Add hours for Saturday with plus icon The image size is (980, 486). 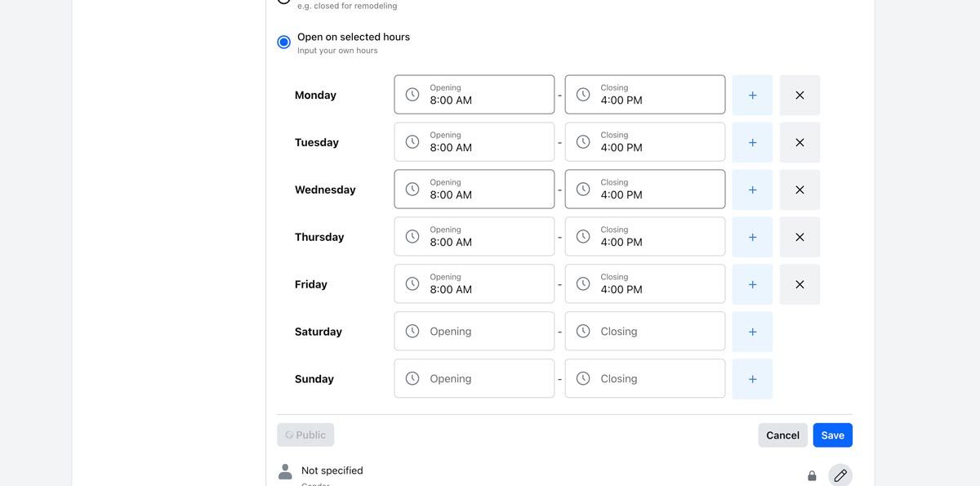tap(752, 332)
